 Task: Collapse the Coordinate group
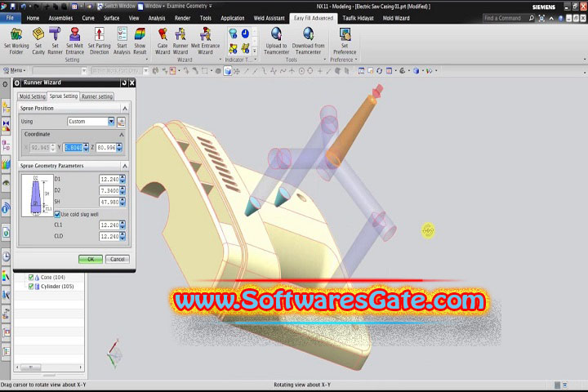coord(122,134)
